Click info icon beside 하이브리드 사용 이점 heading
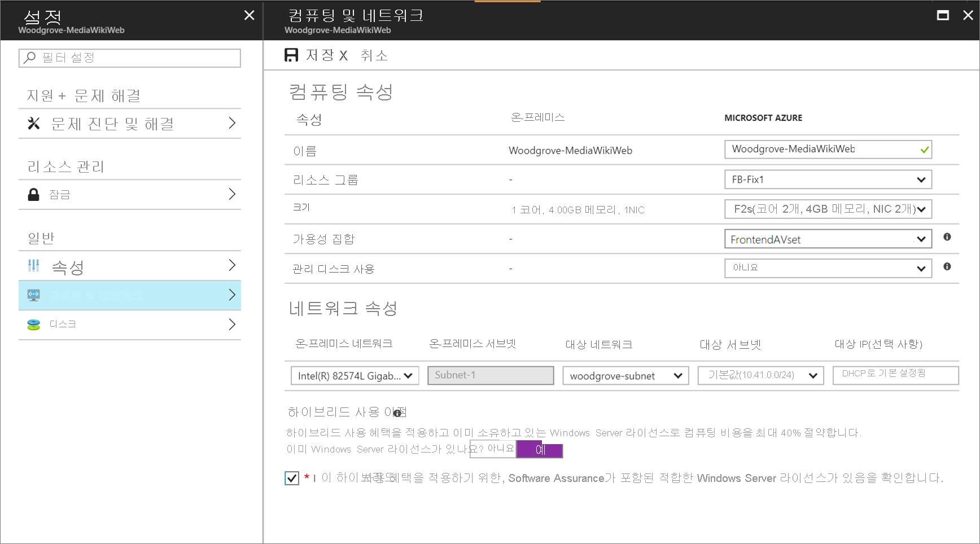 click(x=397, y=413)
